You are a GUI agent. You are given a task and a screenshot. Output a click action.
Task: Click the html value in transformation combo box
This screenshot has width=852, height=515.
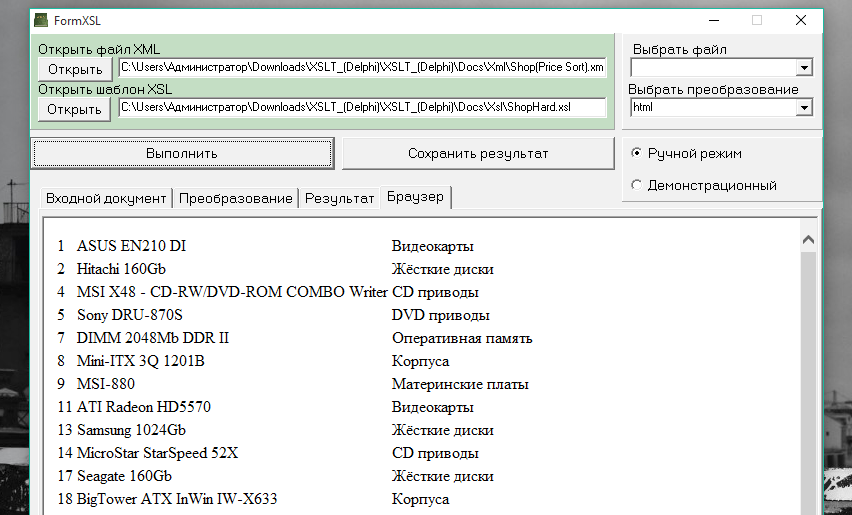click(x=643, y=108)
